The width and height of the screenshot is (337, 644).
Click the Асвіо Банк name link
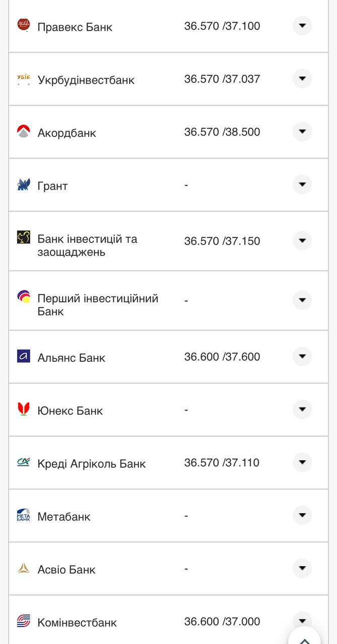(67, 570)
